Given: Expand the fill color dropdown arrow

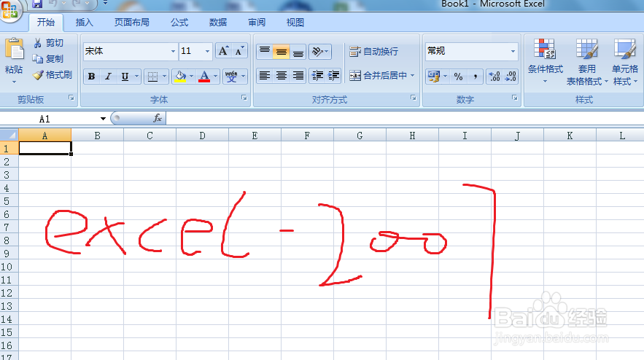Looking at the screenshot, I should pyautogui.click(x=191, y=77).
